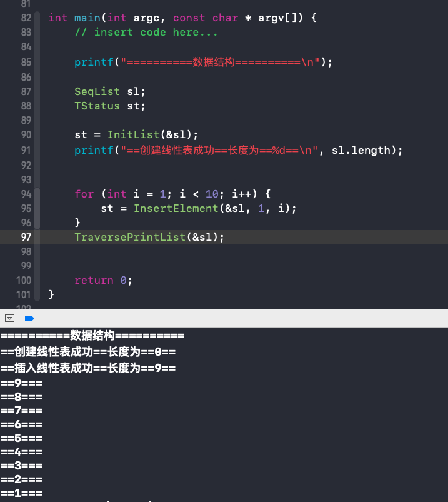Click the TraversePrintList call on line 97

(x=130, y=237)
